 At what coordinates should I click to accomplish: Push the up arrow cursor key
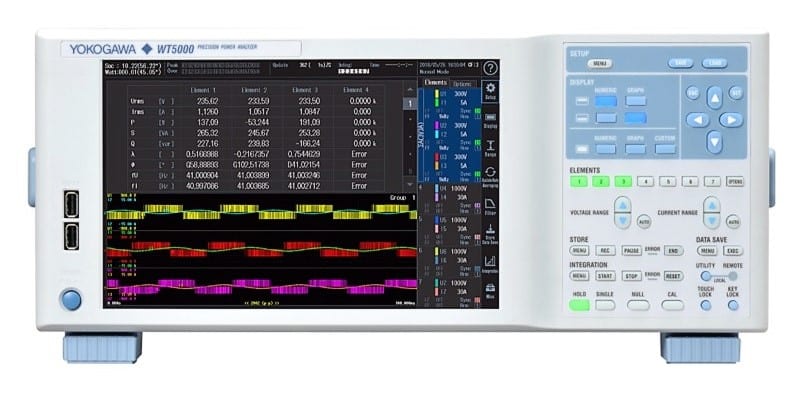click(714, 97)
